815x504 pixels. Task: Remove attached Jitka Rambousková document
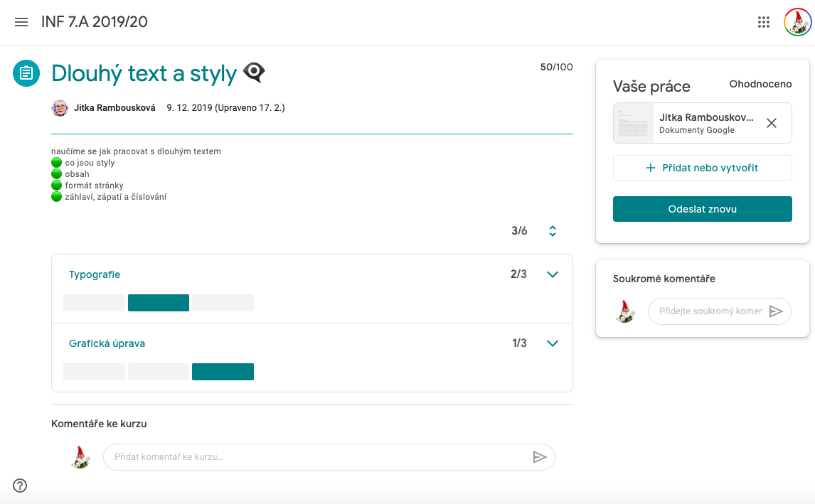click(x=772, y=123)
